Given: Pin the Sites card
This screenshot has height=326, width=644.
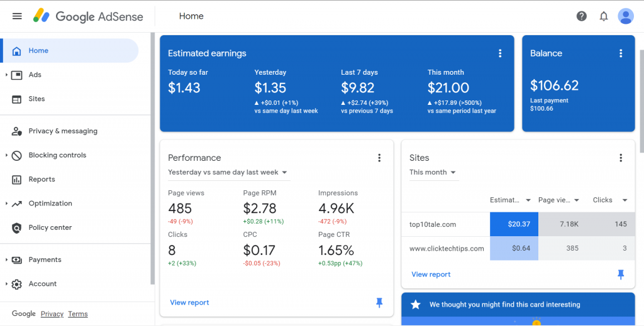Looking at the screenshot, I should (x=621, y=274).
